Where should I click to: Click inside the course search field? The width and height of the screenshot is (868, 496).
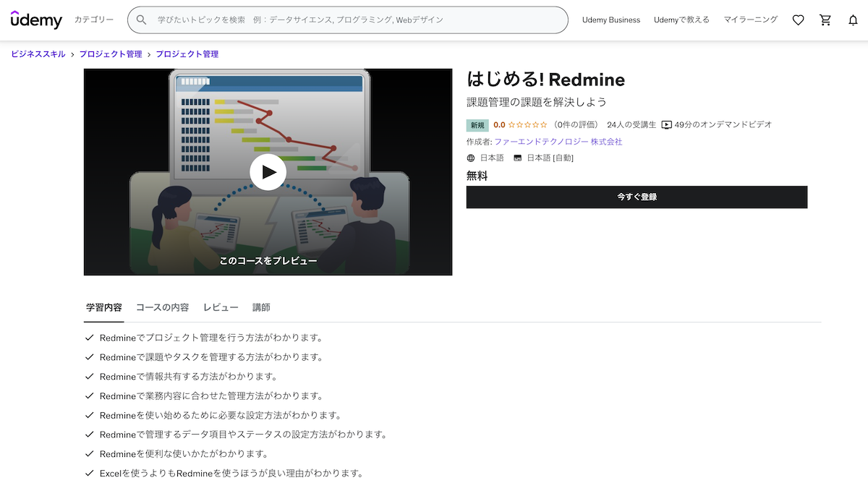(325, 20)
